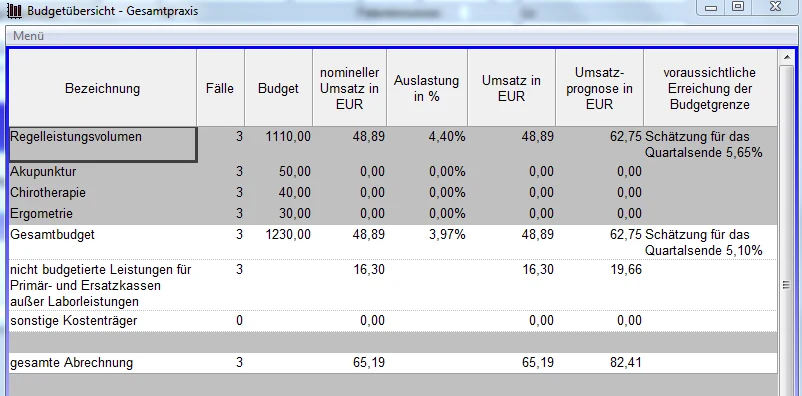Click the Chirotherapie budget 40,00
This screenshot has width=802, height=396.
pos(295,192)
